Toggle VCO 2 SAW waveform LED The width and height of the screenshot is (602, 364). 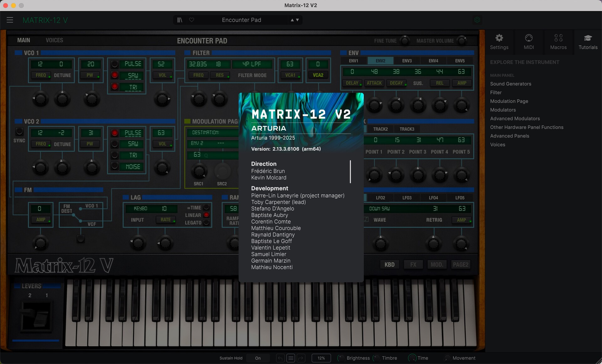pos(115,144)
